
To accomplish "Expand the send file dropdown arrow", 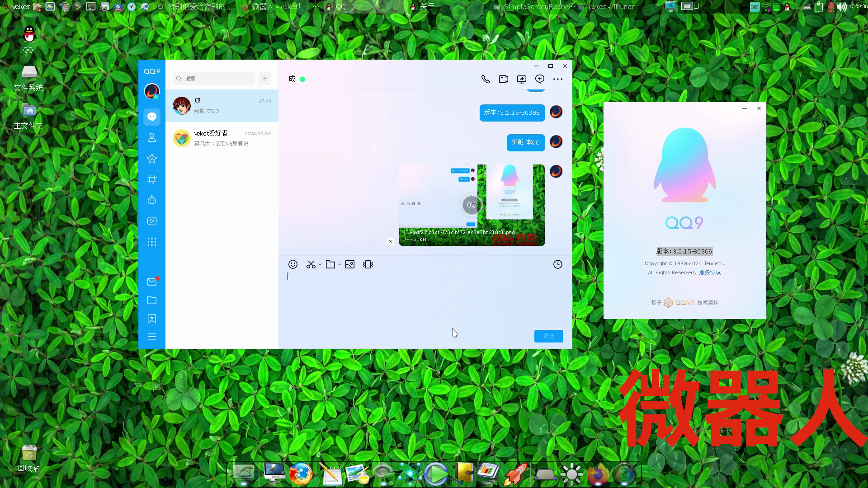I will coord(340,264).
